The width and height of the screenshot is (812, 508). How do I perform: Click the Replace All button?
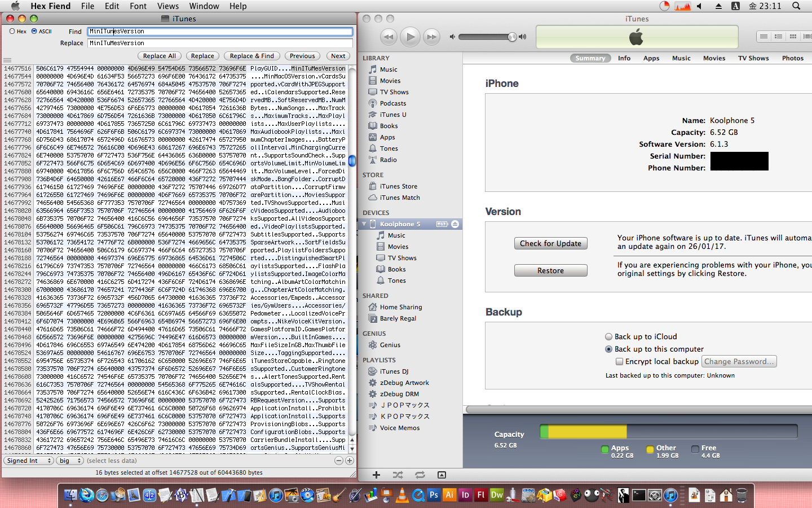click(159, 56)
